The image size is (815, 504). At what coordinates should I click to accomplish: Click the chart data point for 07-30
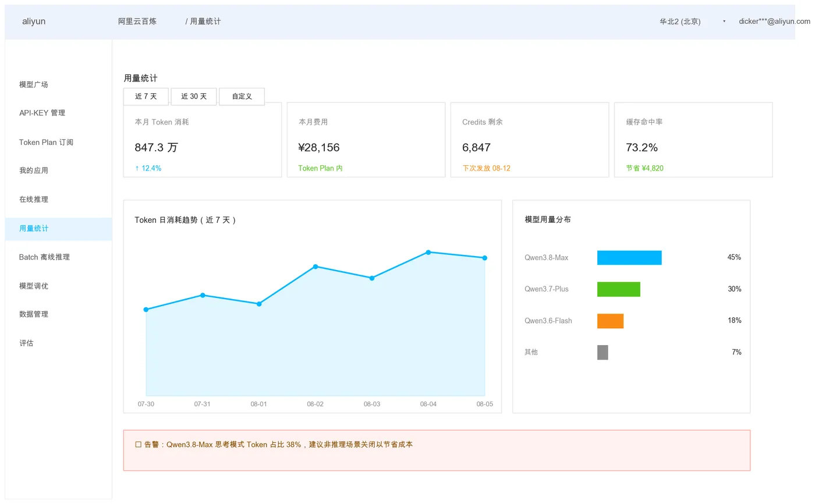(x=146, y=310)
